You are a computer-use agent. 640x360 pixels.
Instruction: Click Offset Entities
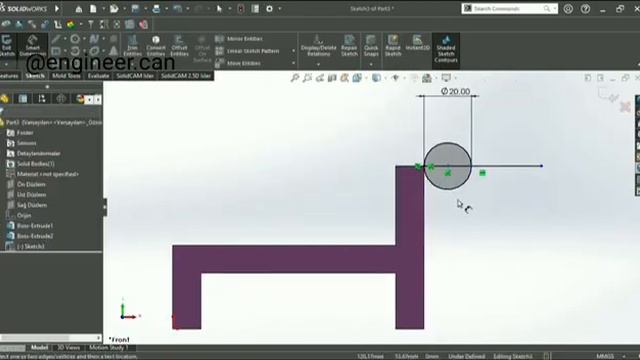point(179,46)
